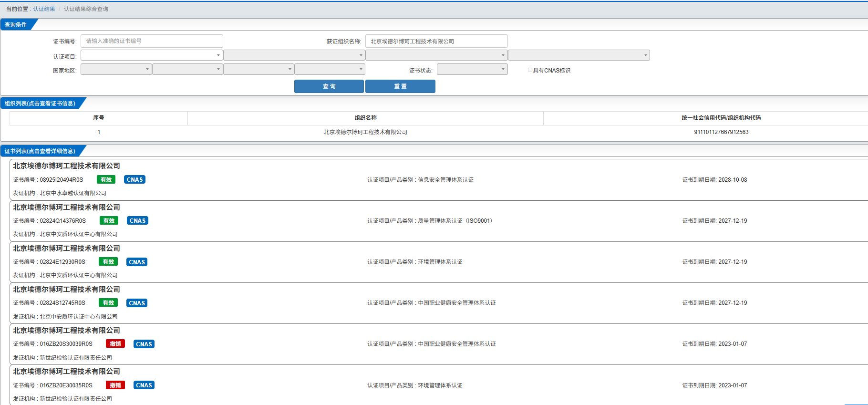Click CNAS badge of certificate 08925I20494R0S
The image size is (868, 405).
(x=135, y=180)
